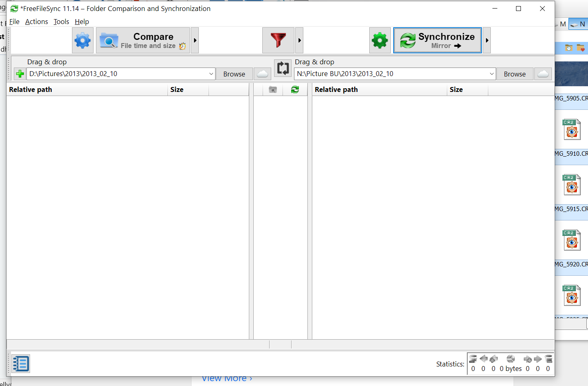Select MG_5915 file name in background window

[571, 209]
